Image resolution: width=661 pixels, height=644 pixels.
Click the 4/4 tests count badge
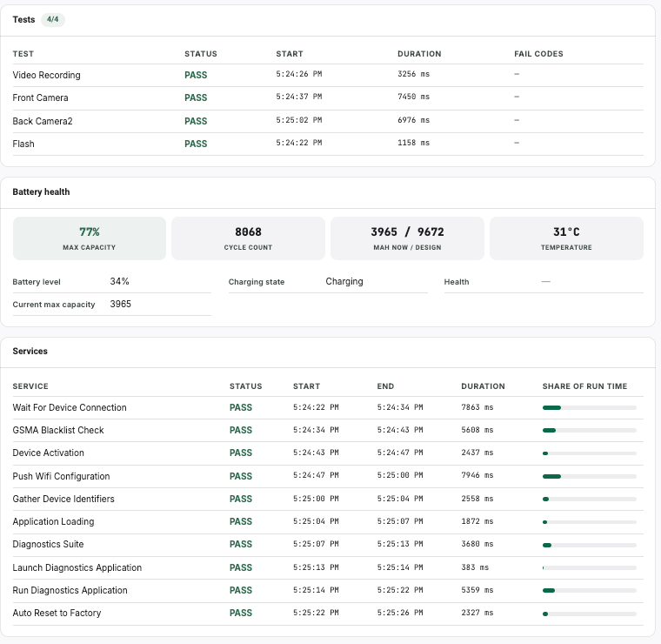pos(53,19)
